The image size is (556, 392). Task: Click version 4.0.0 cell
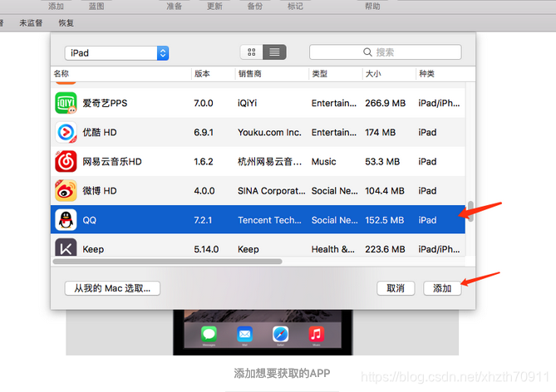[x=204, y=191]
